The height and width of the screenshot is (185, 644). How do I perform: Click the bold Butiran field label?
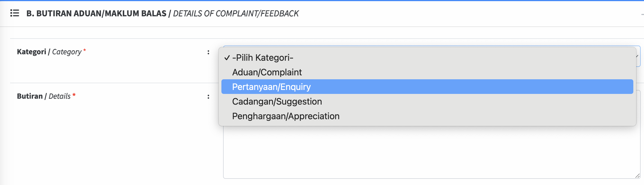30,96
